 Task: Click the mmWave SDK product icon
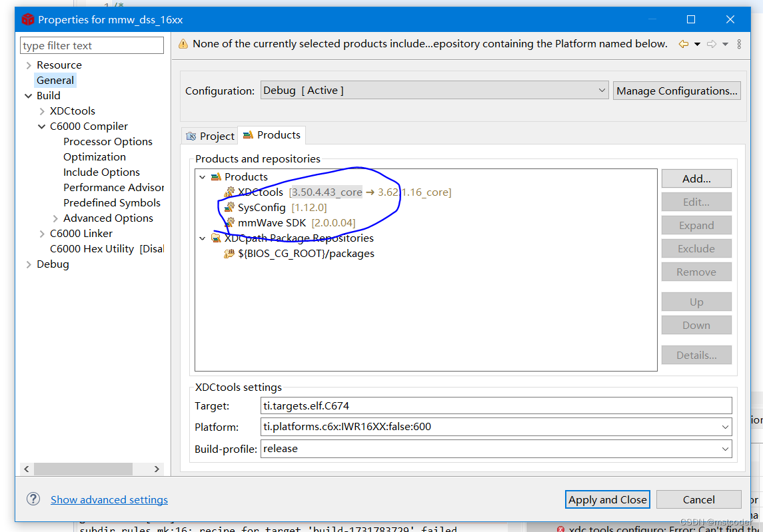[x=229, y=222]
